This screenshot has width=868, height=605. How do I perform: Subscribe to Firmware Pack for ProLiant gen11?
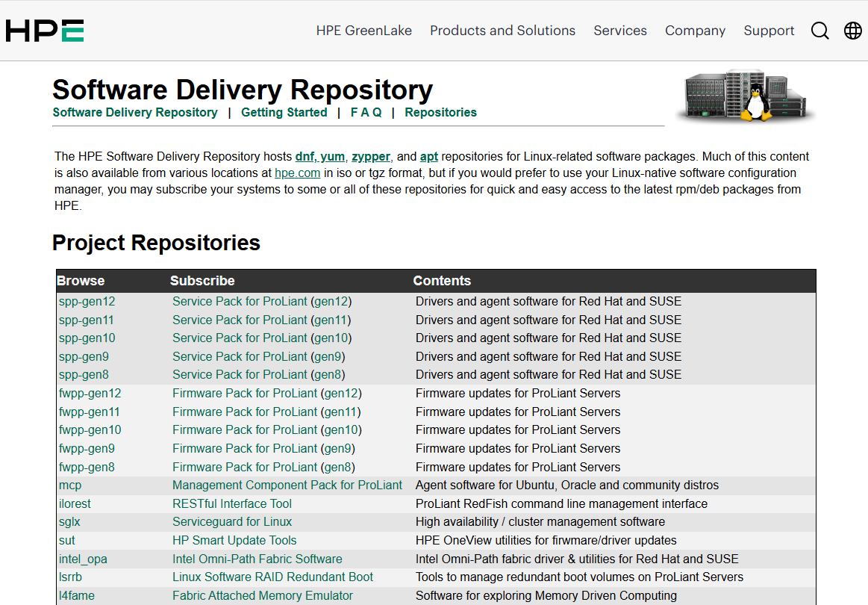266,412
